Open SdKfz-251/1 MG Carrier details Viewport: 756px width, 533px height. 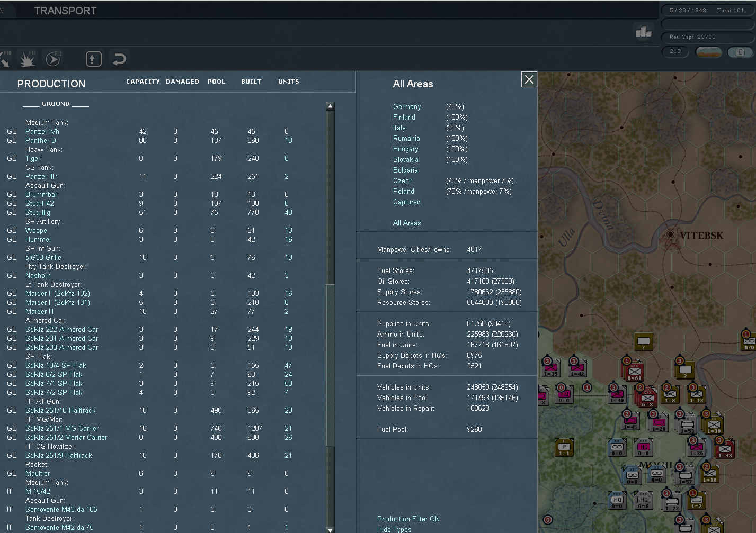[x=62, y=429]
